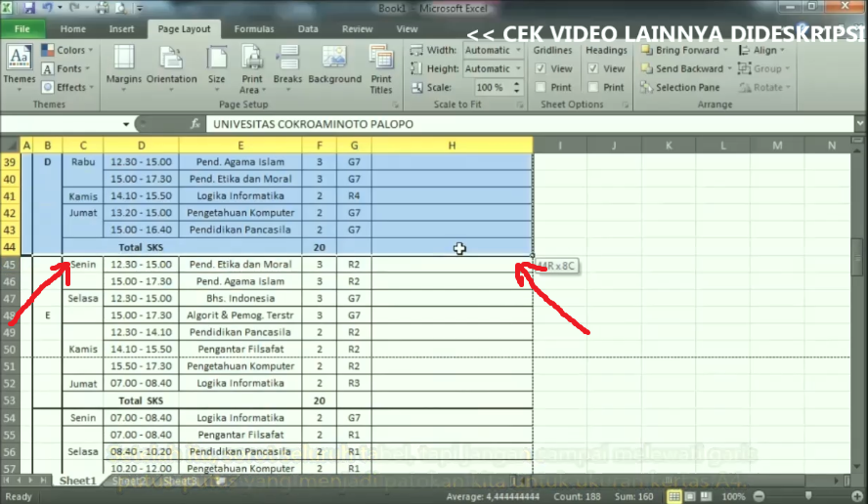Select column H header
The image size is (868, 504).
coord(452,146)
